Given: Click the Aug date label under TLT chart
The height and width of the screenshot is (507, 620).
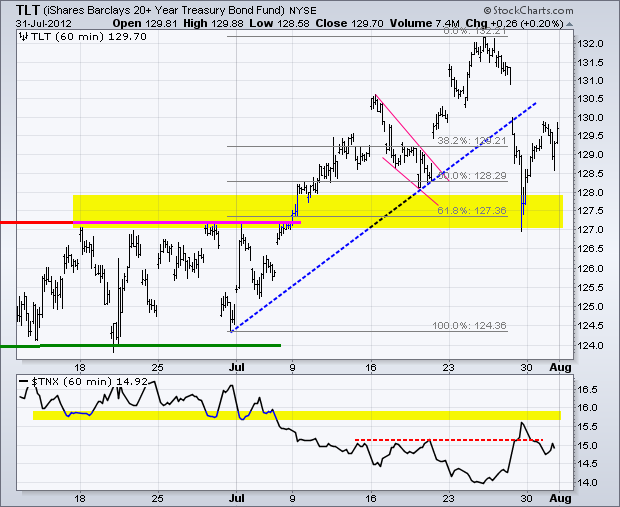Looking at the screenshot, I should pyautogui.click(x=560, y=367).
